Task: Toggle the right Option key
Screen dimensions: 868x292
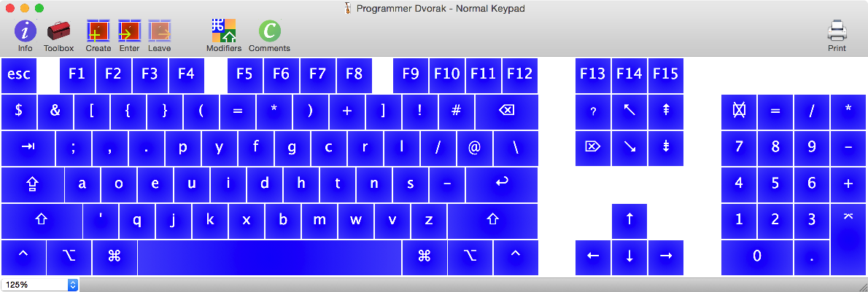Action: pyautogui.click(x=470, y=258)
